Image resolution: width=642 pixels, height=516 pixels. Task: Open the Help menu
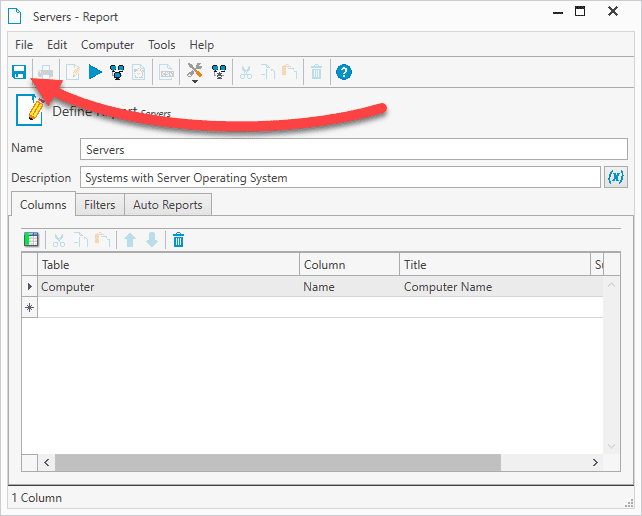201,45
